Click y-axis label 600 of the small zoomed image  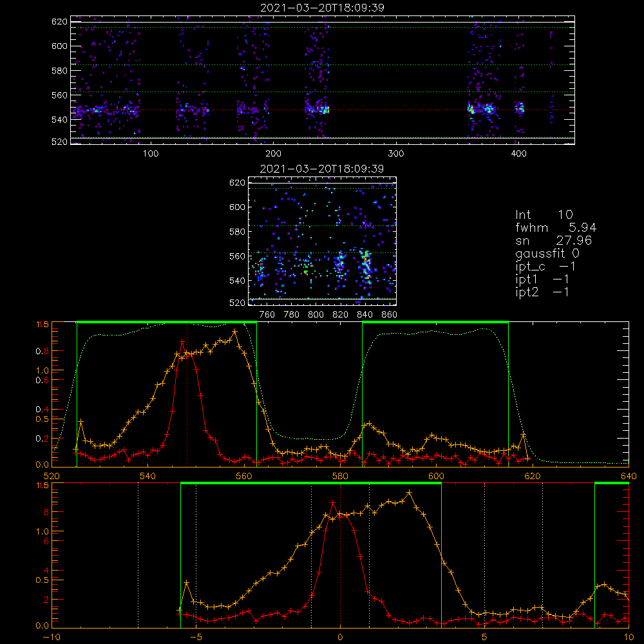[237, 207]
